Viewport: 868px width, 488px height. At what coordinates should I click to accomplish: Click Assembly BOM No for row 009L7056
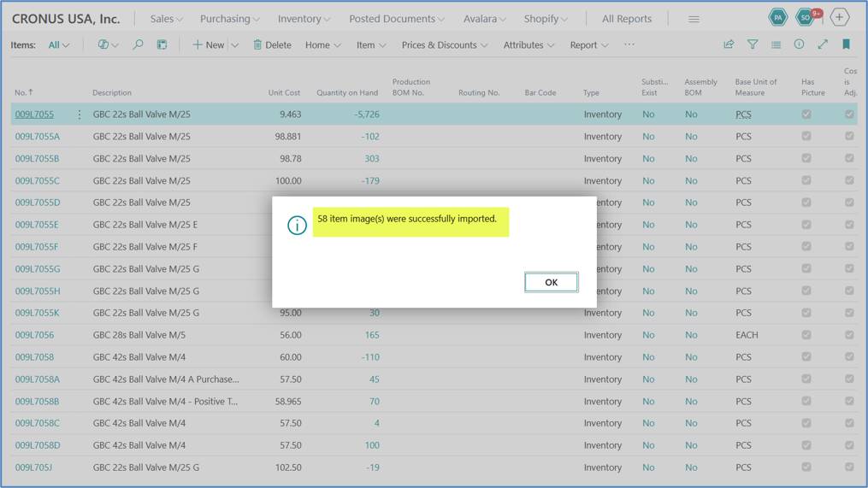tap(691, 335)
